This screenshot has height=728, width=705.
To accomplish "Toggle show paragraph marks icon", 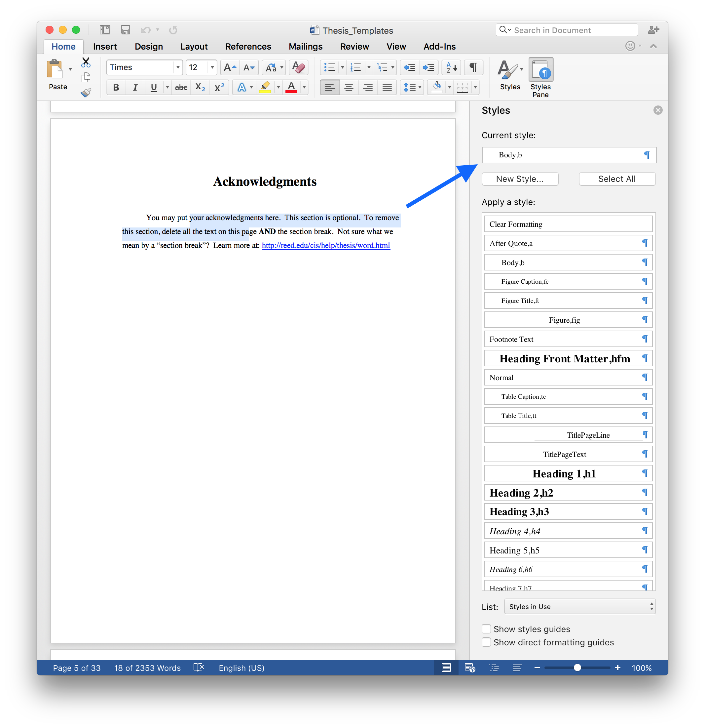I will [x=473, y=67].
